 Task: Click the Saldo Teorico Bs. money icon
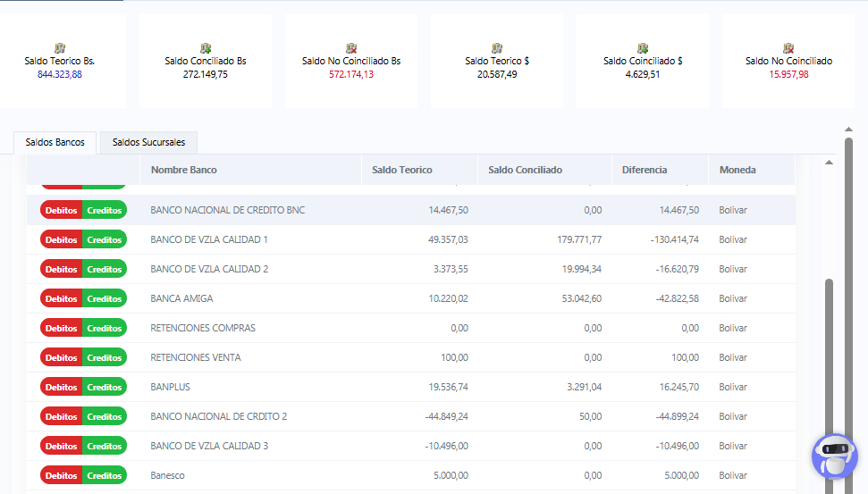coord(60,48)
